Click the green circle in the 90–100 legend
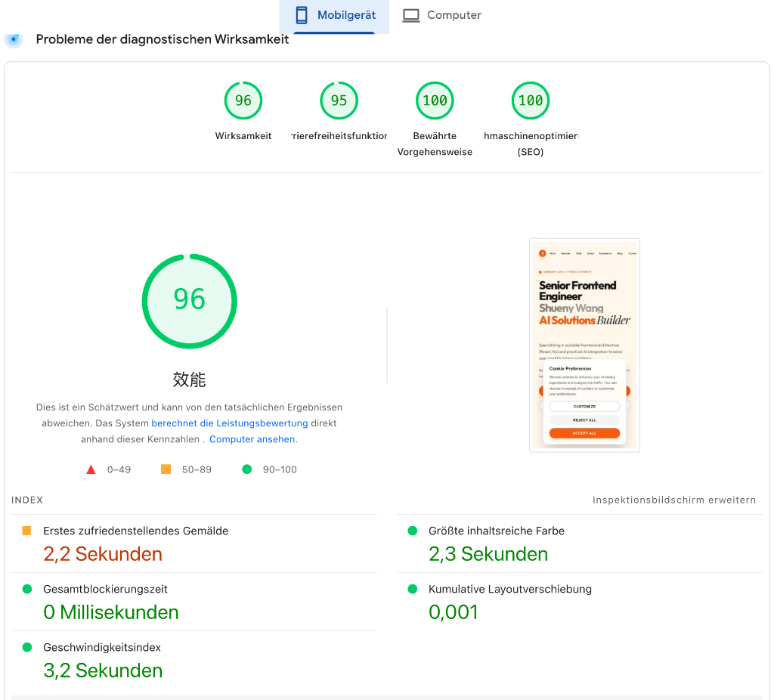774x700 pixels. click(246, 469)
